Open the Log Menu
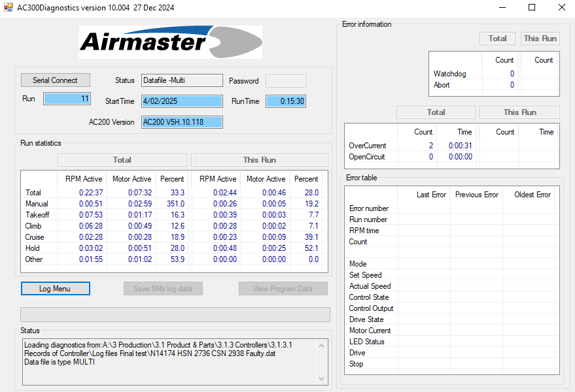 tap(55, 289)
